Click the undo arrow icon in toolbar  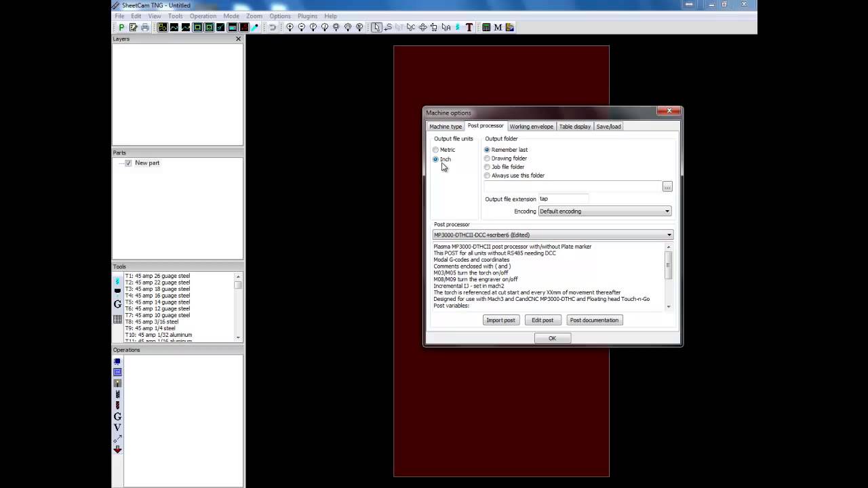click(273, 27)
